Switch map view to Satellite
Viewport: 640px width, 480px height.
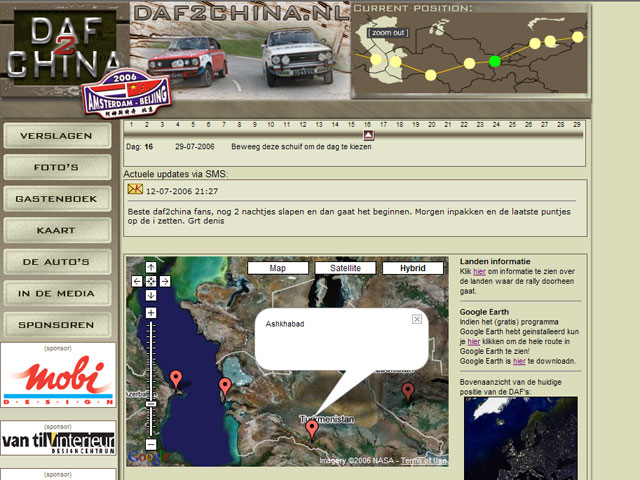[x=345, y=268]
